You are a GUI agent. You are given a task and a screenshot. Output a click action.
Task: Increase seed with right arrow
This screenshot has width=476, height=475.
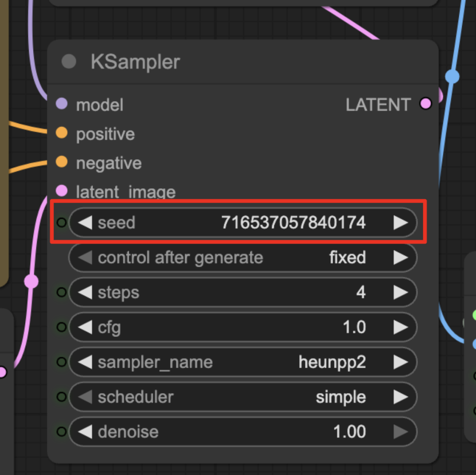click(x=400, y=223)
